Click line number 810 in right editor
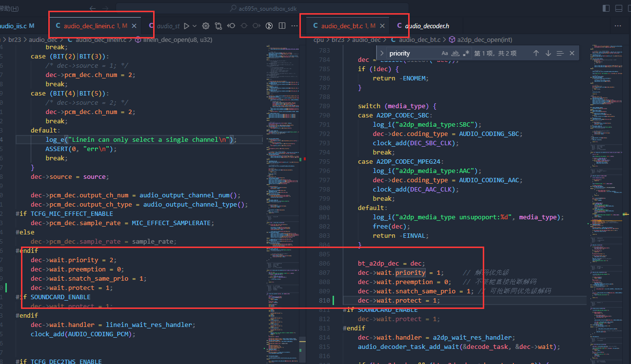The width and height of the screenshot is (631, 364). 324,300
